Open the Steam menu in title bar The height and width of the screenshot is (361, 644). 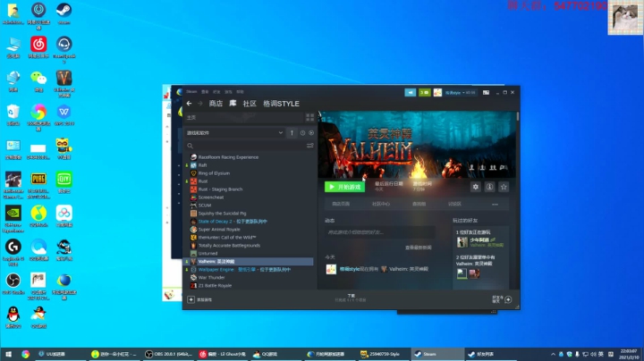pyautogui.click(x=191, y=92)
